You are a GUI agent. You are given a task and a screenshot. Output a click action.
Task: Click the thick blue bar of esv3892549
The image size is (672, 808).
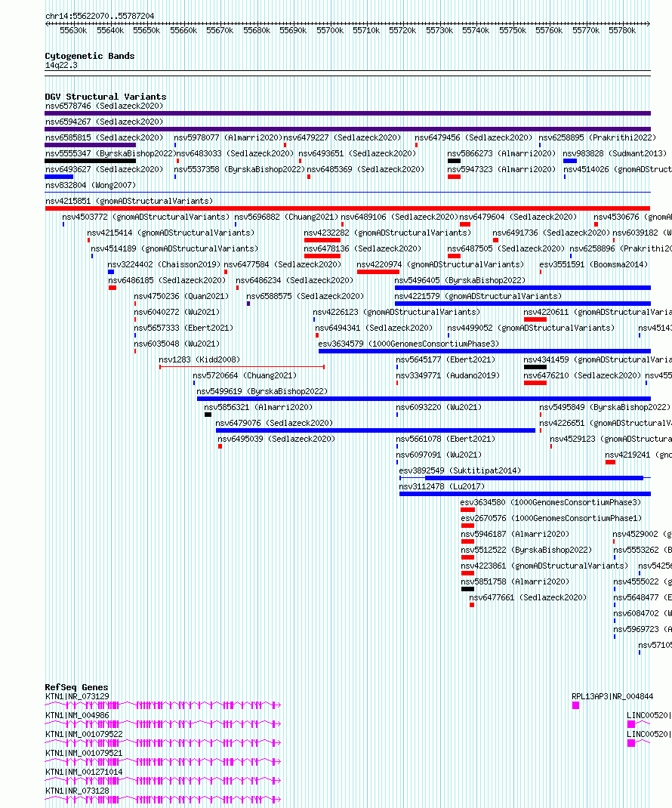[534, 478]
